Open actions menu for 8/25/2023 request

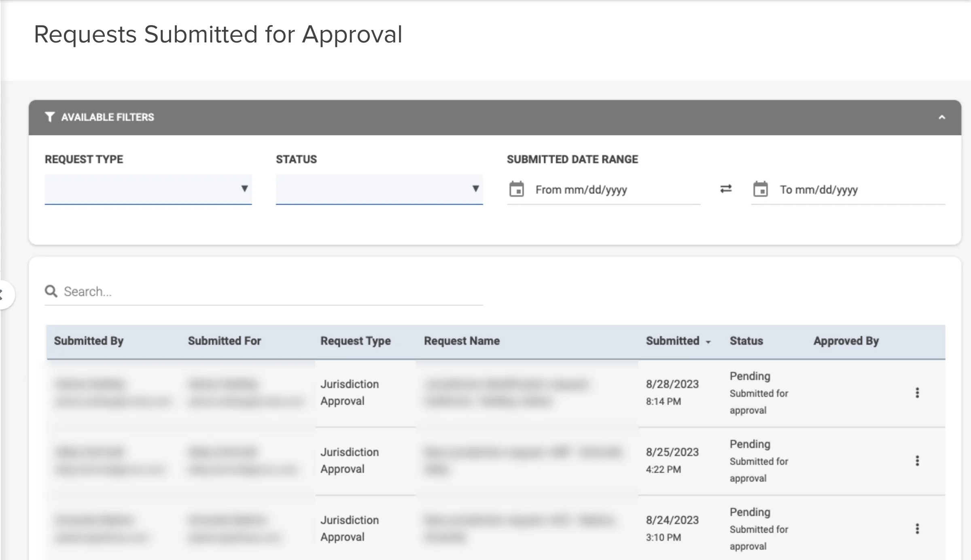click(917, 460)
